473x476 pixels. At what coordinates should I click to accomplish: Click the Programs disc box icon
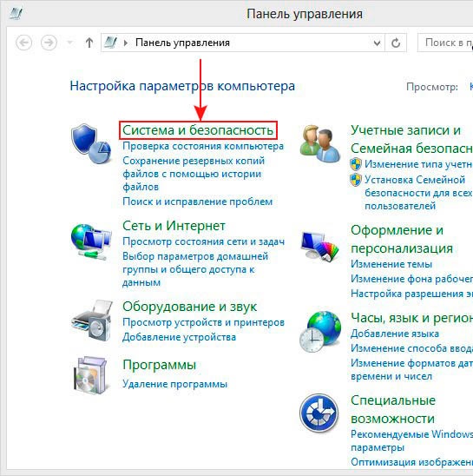coord(91,374)
